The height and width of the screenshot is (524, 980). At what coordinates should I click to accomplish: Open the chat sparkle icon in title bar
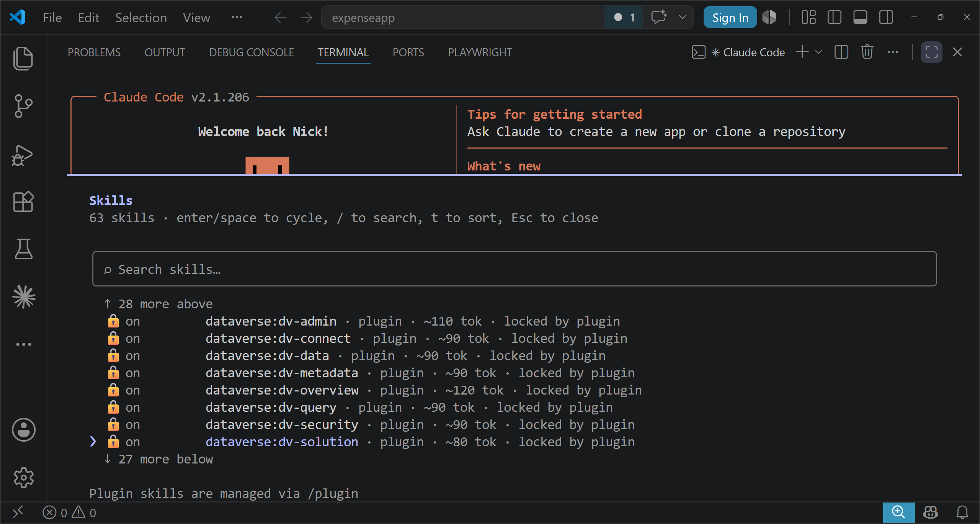(659, 17)
